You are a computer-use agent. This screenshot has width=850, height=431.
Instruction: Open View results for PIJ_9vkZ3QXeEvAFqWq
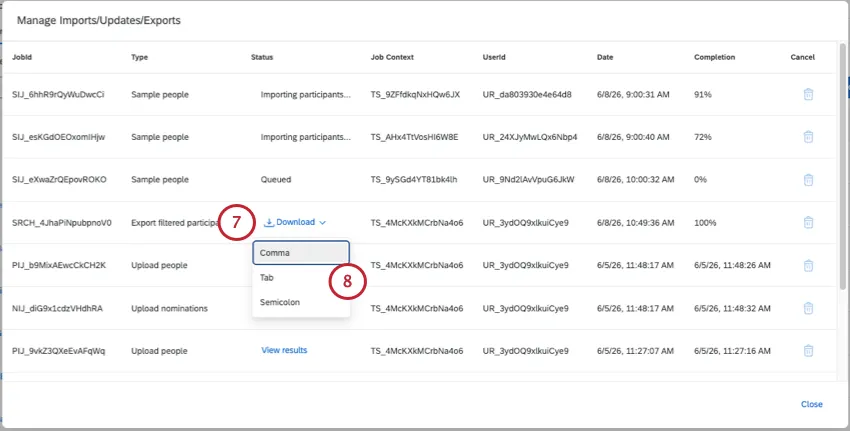click(284, 350)
